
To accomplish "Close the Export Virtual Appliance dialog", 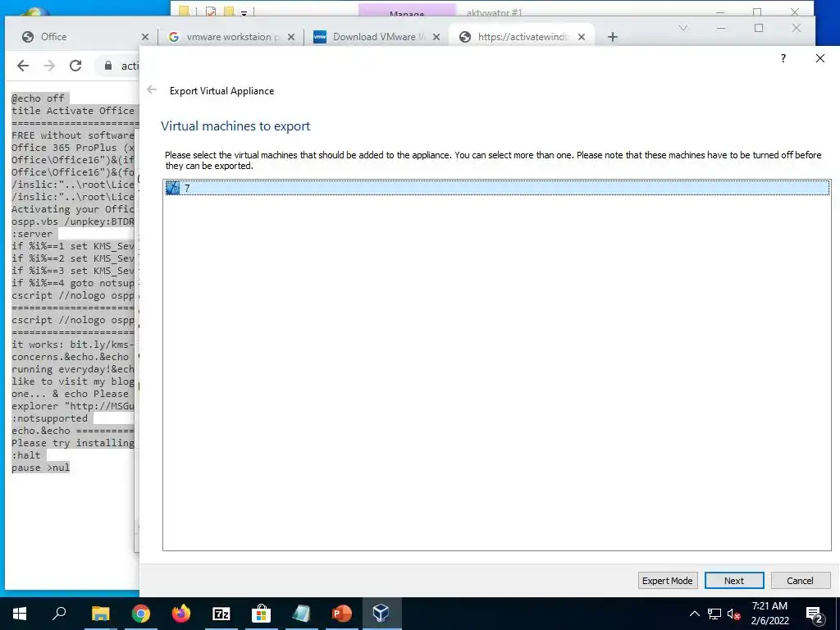I will tap(820, 58).
